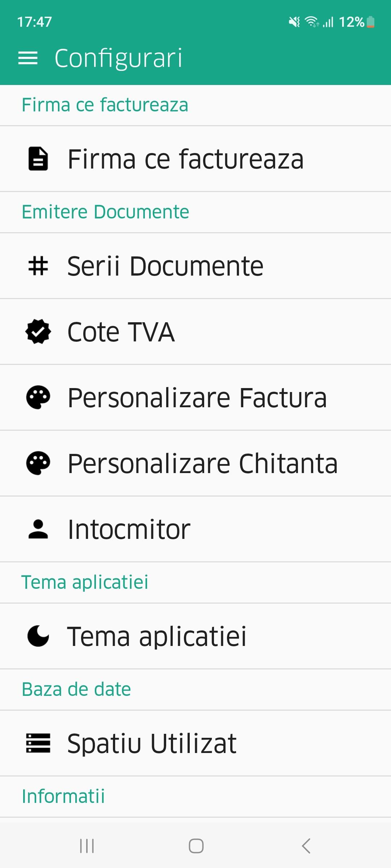This screenshot has width=391, height=868.
Task: Tap the storage icon beside Spatiu Utilizat
Action: coord(38,743)
